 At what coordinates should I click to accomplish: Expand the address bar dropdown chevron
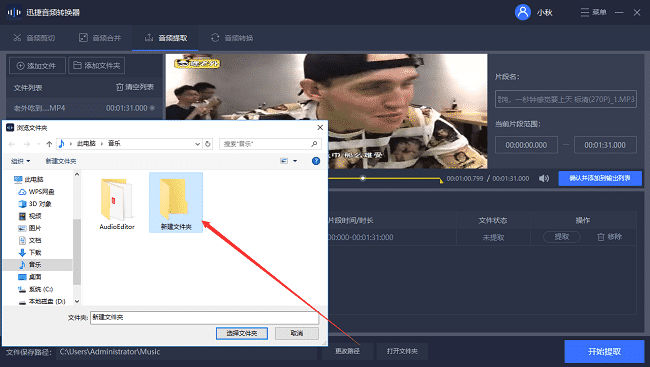(198, 144)
